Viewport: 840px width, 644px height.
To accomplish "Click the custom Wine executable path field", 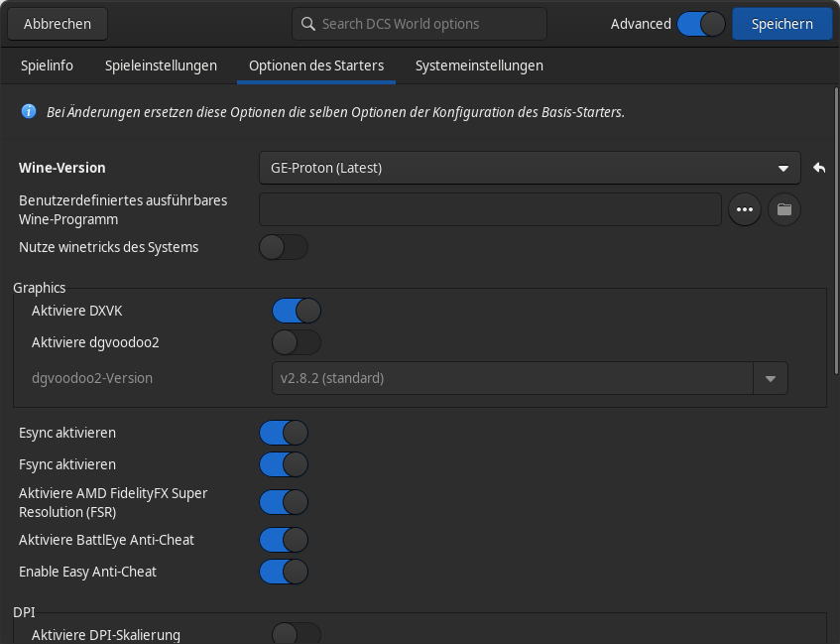I will pyautogui.click(x=490, y=209).
